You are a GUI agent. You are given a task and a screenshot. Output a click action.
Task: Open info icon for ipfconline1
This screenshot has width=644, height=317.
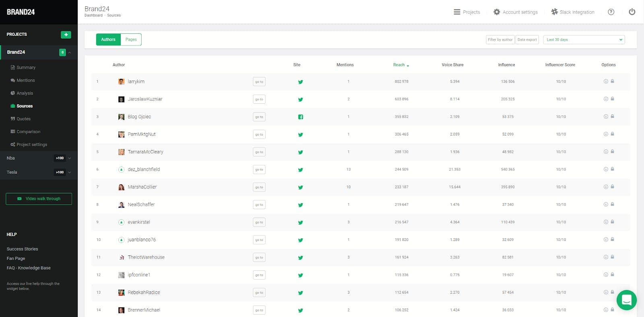606,275
